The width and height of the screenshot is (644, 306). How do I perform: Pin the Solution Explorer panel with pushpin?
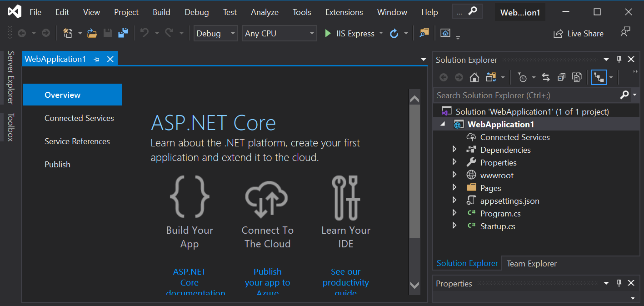pyautogui.click(x=619, y=60)
